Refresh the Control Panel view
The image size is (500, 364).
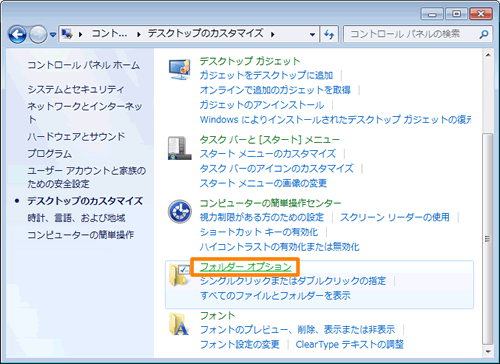tap(329, 34)
